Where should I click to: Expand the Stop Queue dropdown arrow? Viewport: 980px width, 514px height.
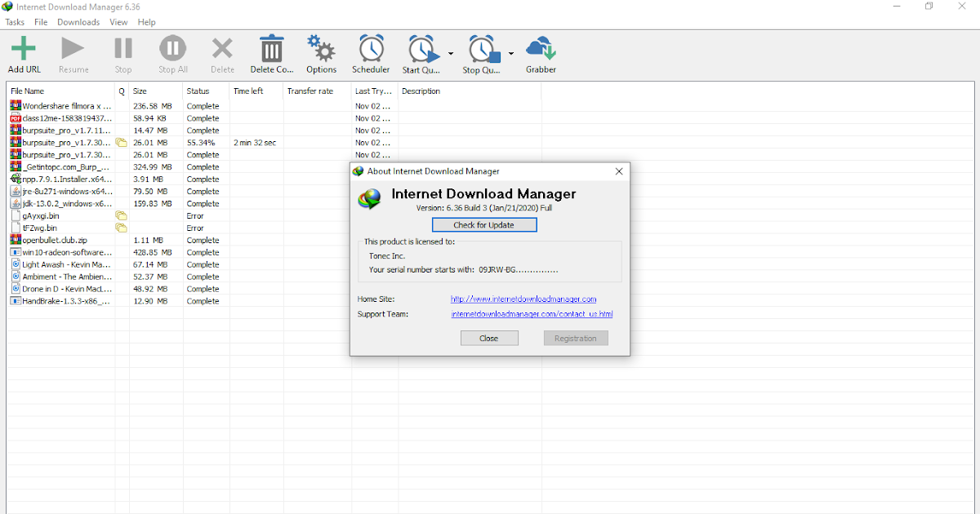point(511,54)
